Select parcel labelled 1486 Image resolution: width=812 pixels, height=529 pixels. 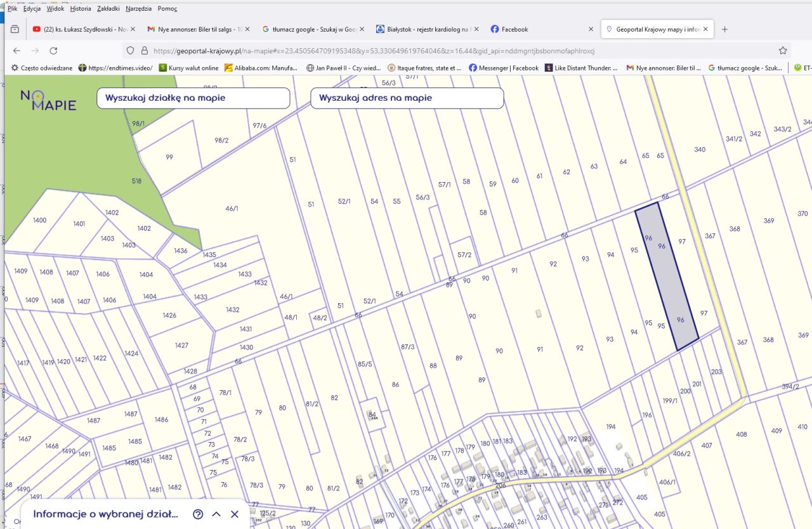point(161,419)
